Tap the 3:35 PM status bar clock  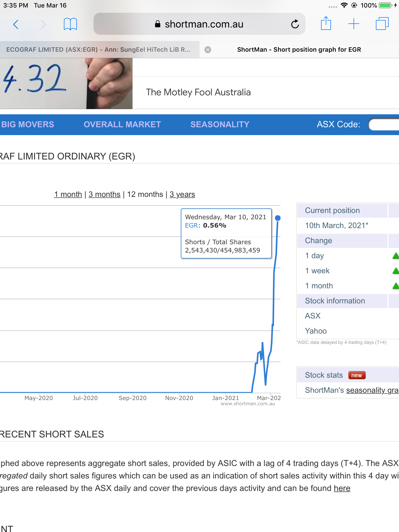pyautogui.click(x=16, y=5)
